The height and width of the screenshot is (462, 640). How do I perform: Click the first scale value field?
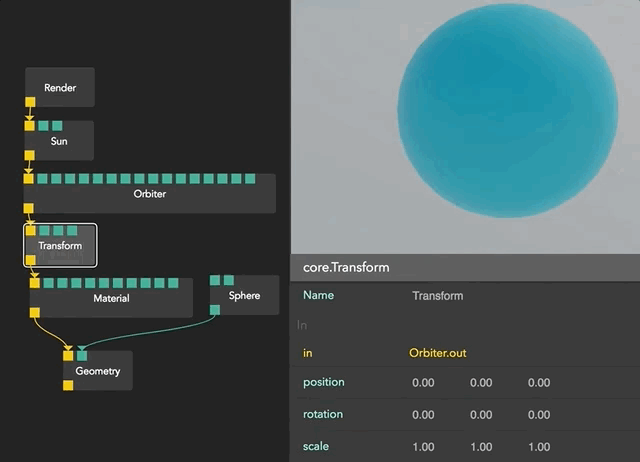[423, 447]
